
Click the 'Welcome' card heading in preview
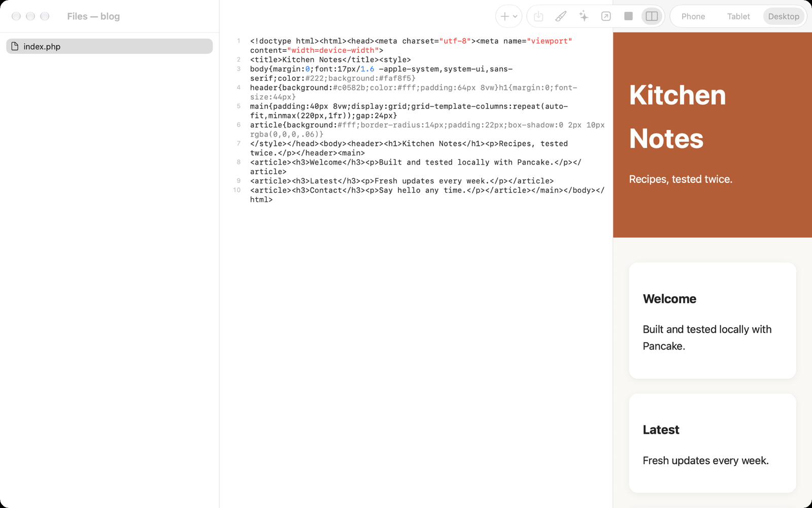[x=669, y=299]
